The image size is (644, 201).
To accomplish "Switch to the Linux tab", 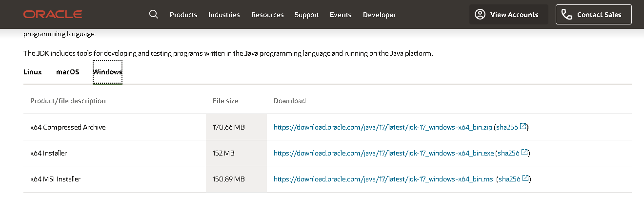I will 33,72.
